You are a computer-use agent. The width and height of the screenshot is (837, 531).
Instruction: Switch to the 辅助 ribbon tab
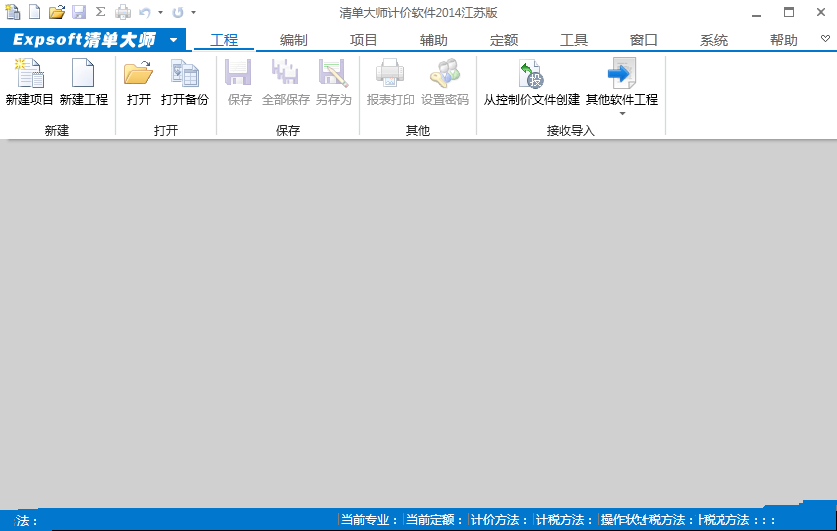point(433,40)
